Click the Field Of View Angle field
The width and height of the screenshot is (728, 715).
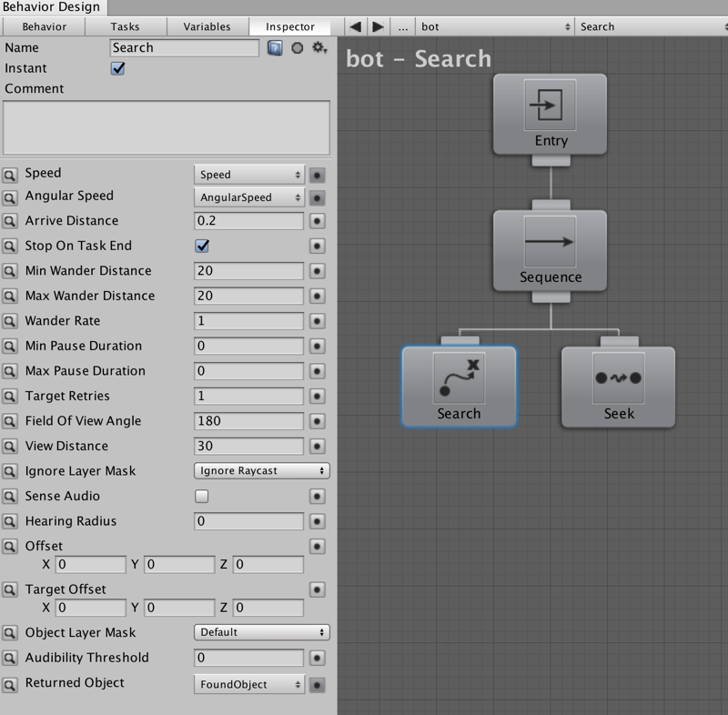248,421
